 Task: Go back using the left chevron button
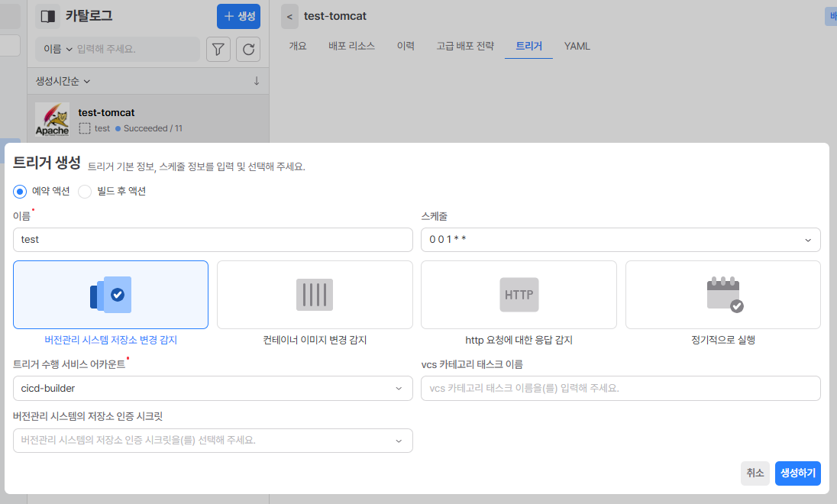(289, 17)
